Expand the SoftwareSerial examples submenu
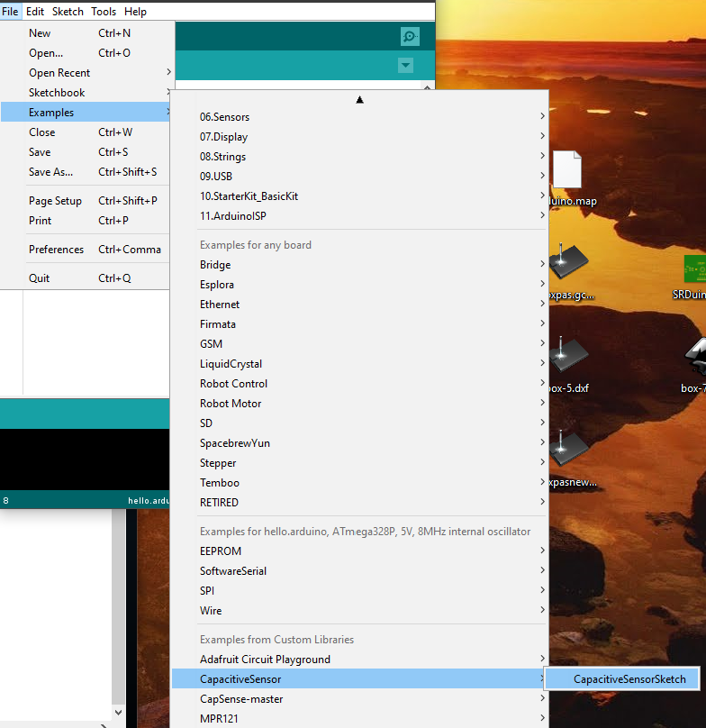 pos(359,571)
